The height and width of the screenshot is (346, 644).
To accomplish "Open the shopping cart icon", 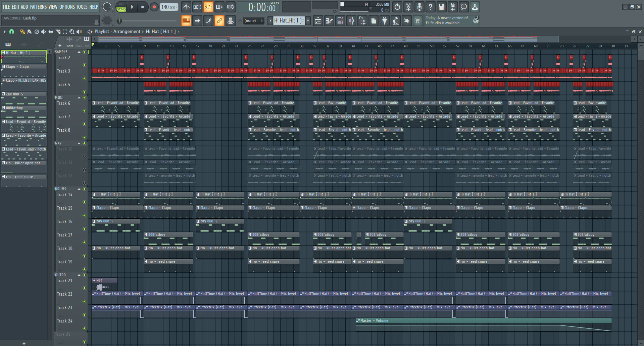I will [x=417, y=21].
